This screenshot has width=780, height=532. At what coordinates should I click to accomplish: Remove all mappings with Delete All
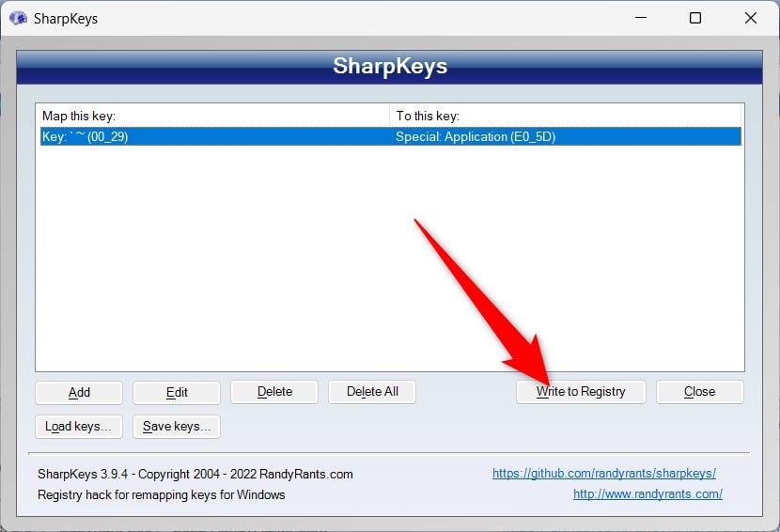point(372,392)
